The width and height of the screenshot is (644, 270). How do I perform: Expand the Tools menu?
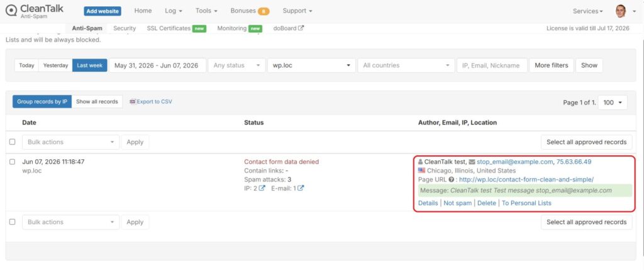click(206, 11)
